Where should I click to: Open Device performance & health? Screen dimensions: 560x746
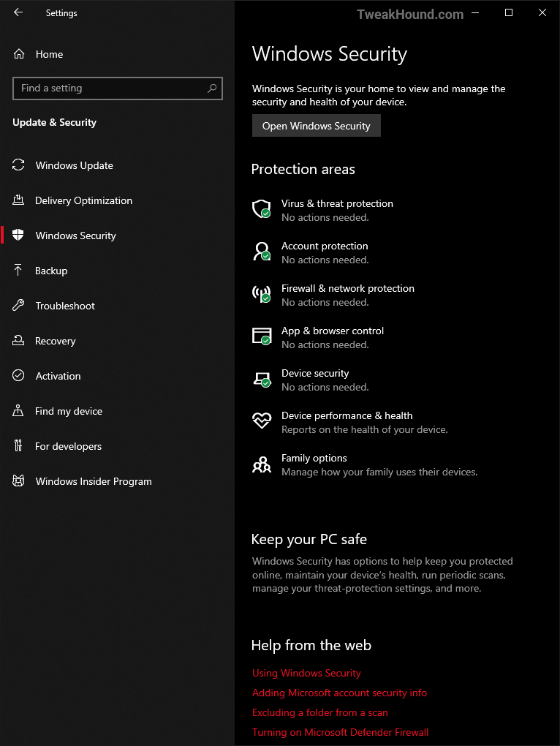click(347, 415)
